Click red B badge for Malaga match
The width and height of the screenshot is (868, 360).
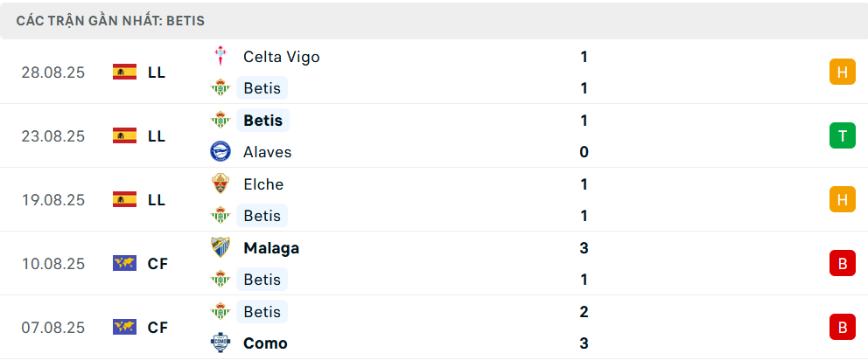(842, 264)
